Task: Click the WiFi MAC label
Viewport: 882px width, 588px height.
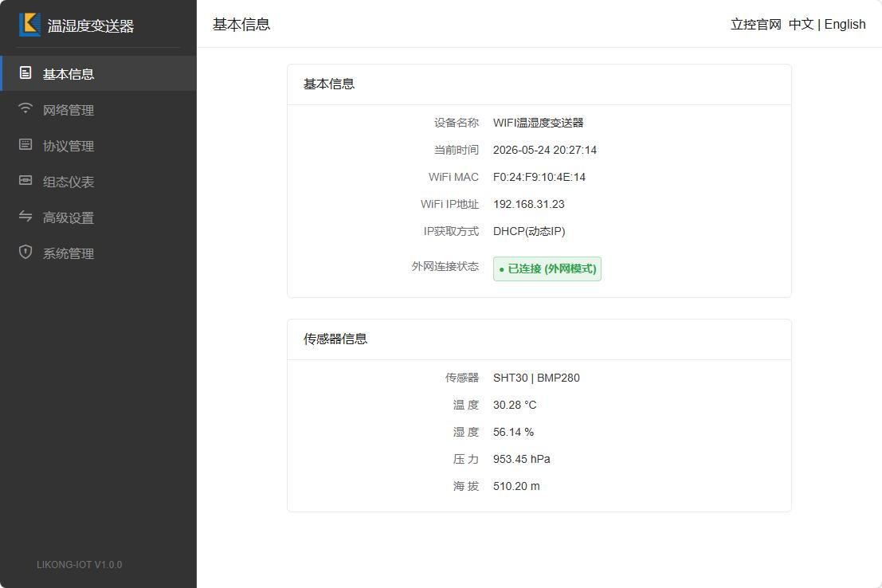Action: [453, 177]
